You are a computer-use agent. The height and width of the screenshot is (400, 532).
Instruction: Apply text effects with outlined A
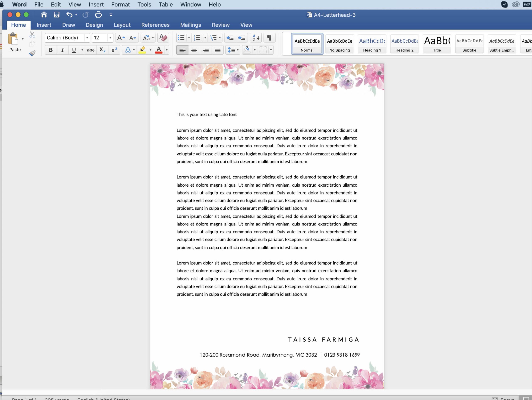pos(128,50)
